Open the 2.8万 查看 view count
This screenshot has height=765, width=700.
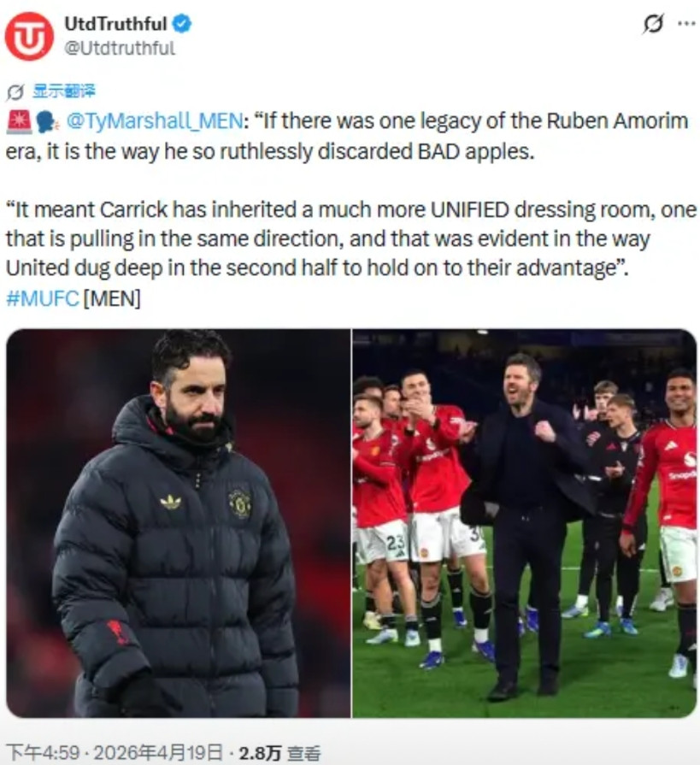(279, 753)
